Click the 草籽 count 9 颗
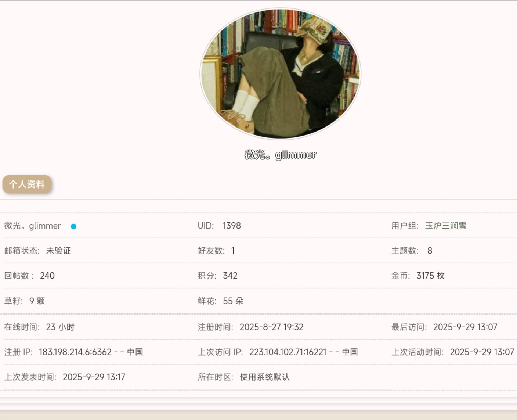Viewport: 517px width, 420px height. pos(37,301)
